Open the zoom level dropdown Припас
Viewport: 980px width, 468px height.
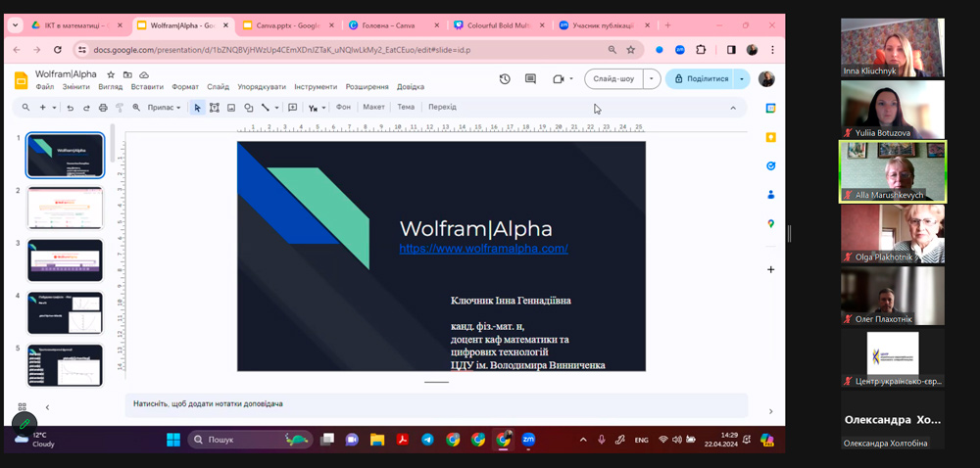click(164, 108)
